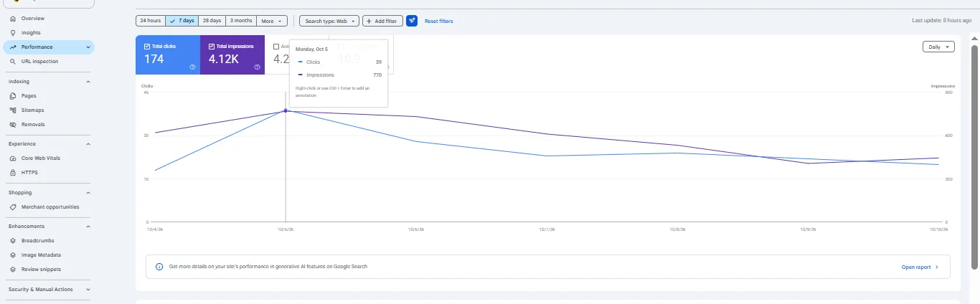The image size is (980, 304).
Task: Open the Overview home icon
Action: coord(14,18)
